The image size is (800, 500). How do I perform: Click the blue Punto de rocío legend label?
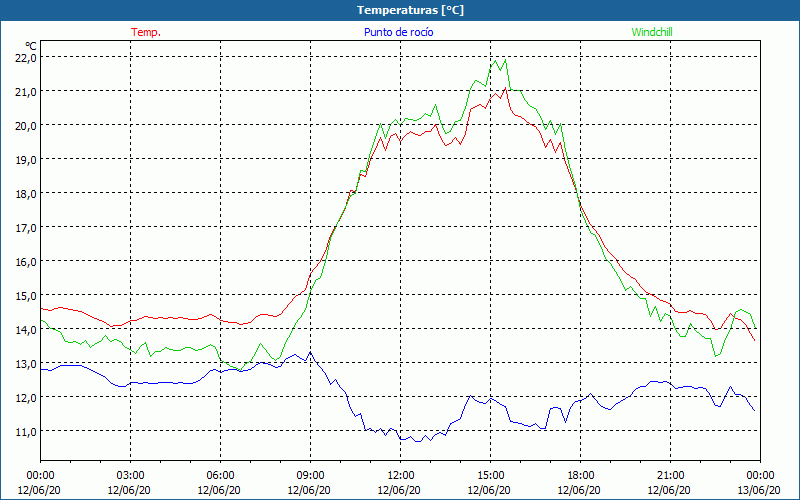398,32
